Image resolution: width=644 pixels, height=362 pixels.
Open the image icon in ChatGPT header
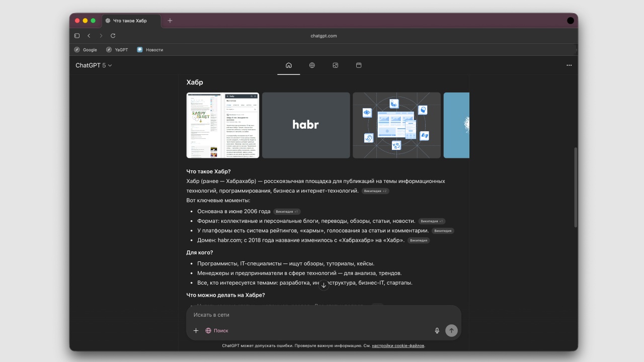coord(336,65)
